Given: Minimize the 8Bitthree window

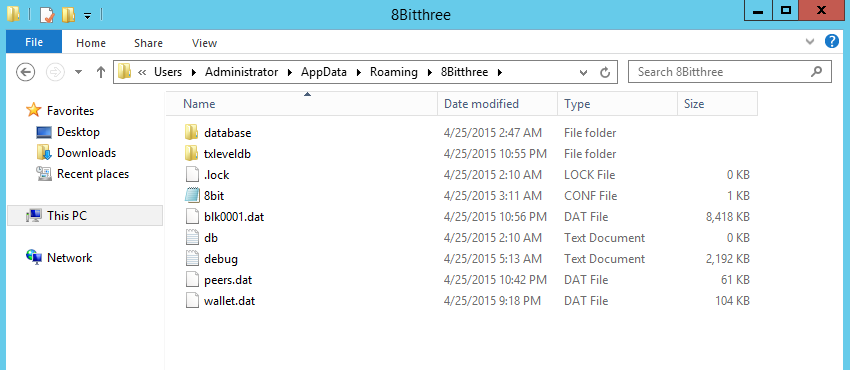Looking at the screenshot, I should pyautogui.click(x=758, y=10).
